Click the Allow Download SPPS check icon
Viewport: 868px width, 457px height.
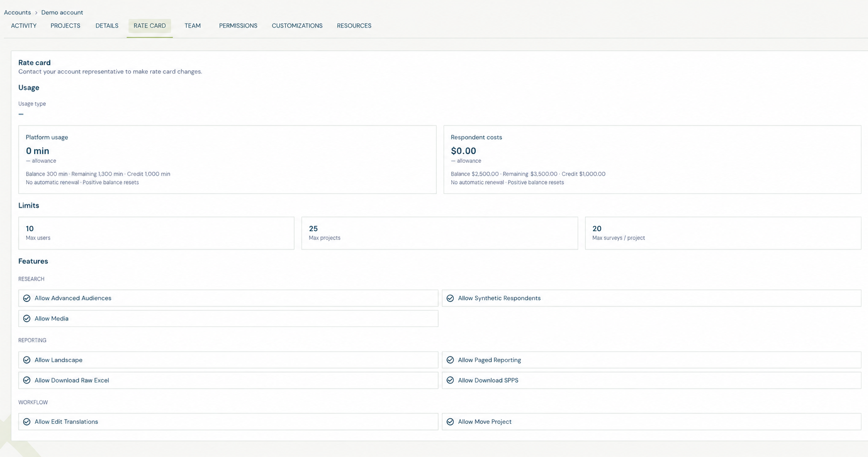click(x=450, y=380)
